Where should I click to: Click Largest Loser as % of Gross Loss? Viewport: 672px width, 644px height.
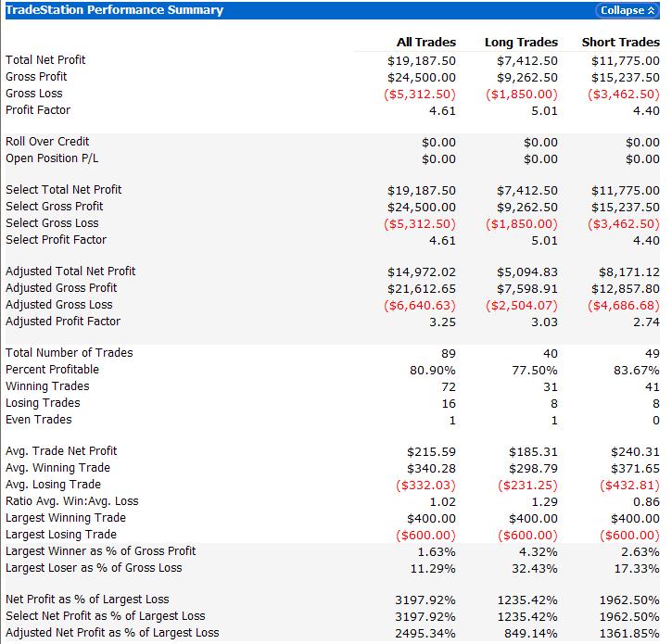94,568
